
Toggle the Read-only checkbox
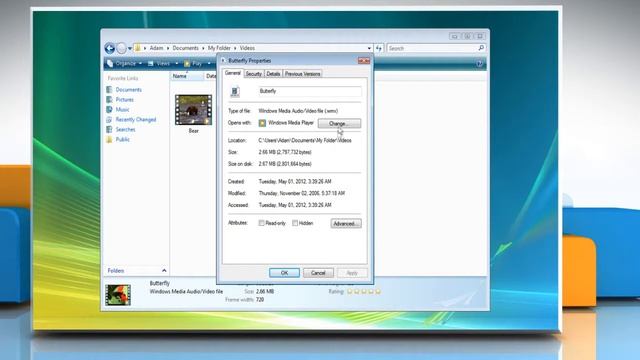[261, 223]
